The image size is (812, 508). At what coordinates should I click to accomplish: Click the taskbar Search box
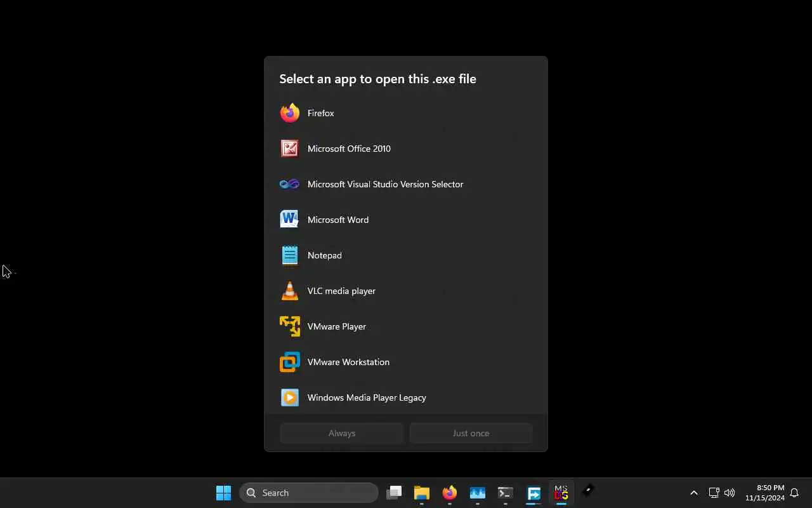click(x=309, y=493)
